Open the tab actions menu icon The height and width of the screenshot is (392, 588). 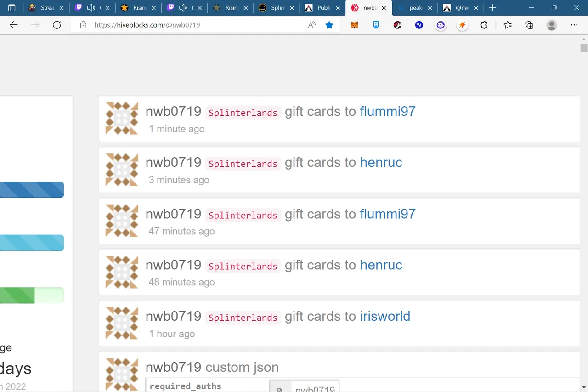click(12, 8)
